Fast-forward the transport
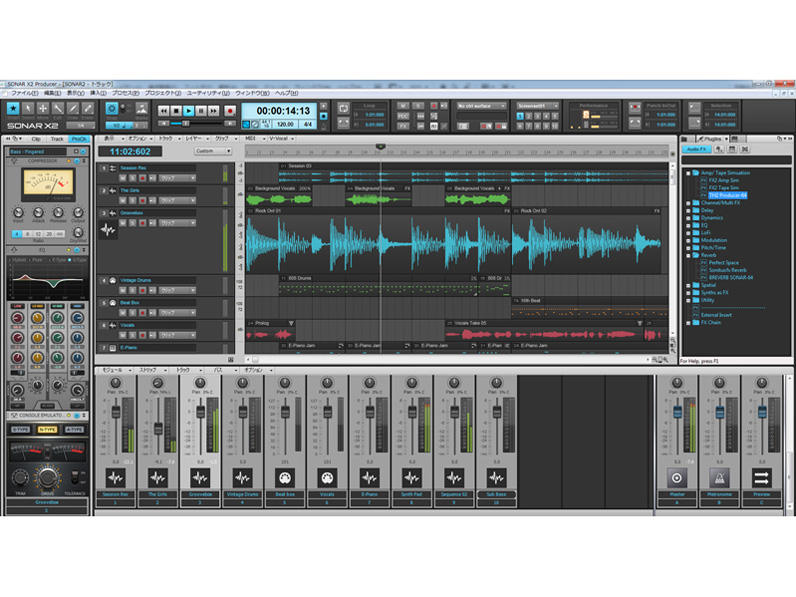Image resolution: width=796 pixels, height=597 pixels. pyautogui.click(x=213, y=111)
